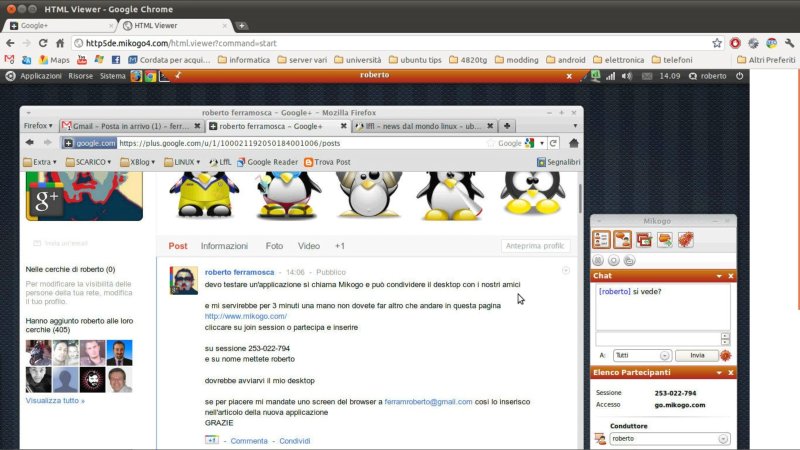Click Mikogo chat message input field
800x450 pixels.
point(658,339)
